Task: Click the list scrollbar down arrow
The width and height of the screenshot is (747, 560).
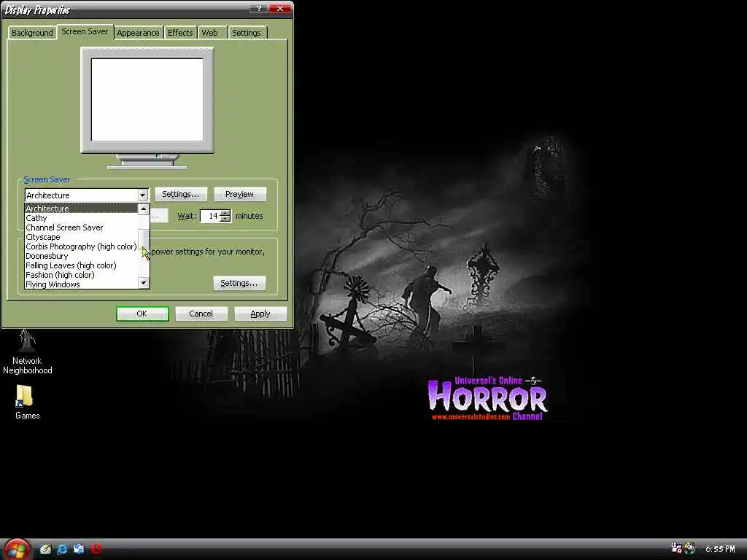Action: click(x=144, y=283)
